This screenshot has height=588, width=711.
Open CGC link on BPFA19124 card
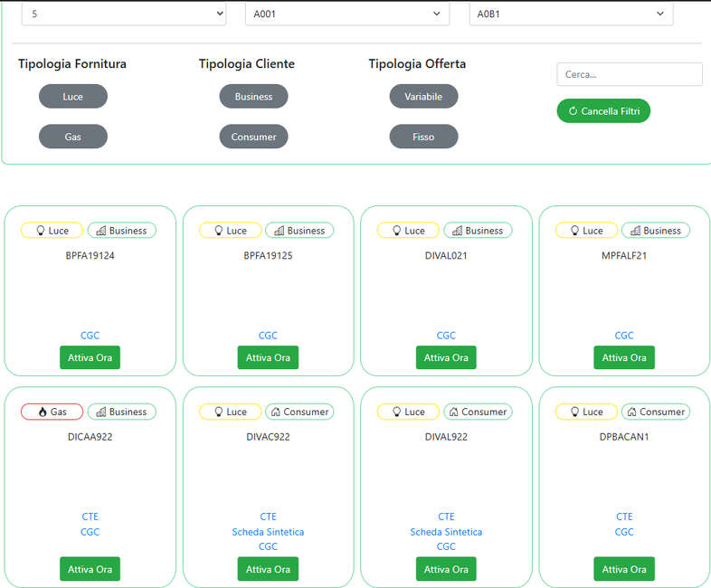click(90, 336)
